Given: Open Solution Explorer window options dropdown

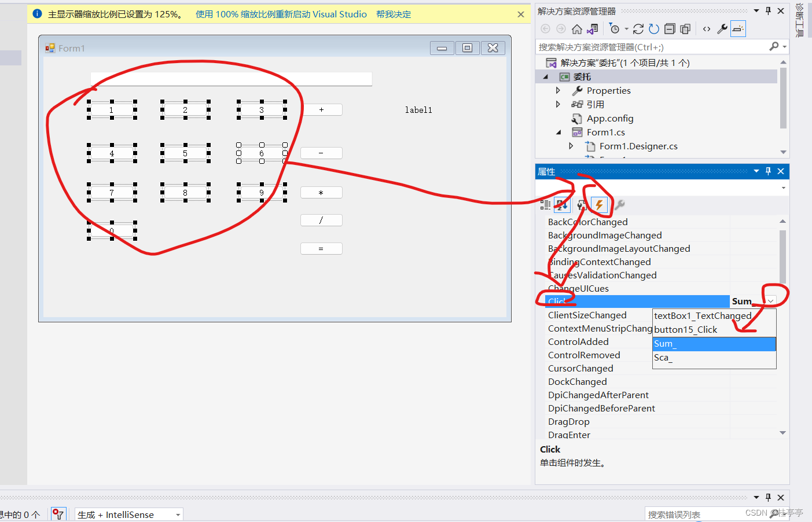Looking at the screenshot, I should [x=756, y=11].
